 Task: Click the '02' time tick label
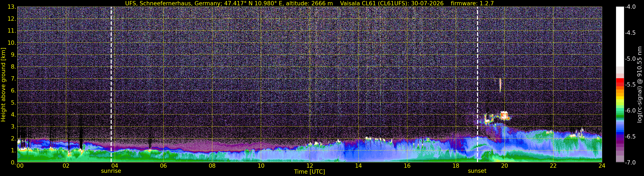(x=66, y=166)
